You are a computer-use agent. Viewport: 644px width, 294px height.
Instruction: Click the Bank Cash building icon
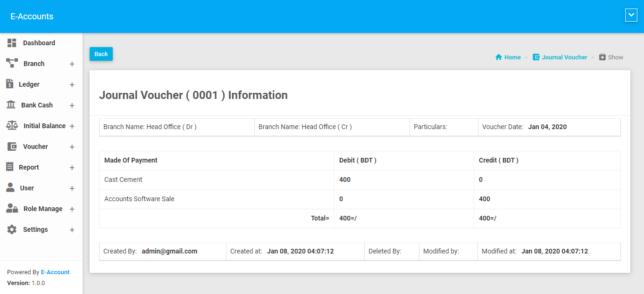tap(10, 105)
